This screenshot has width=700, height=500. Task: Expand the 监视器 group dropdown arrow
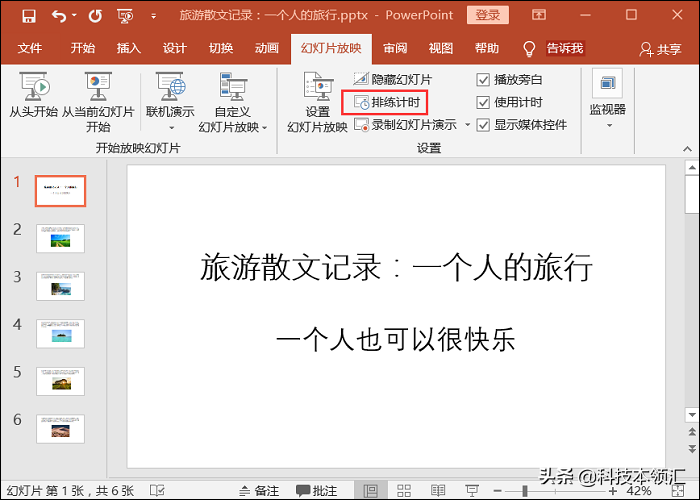(609, 126)
